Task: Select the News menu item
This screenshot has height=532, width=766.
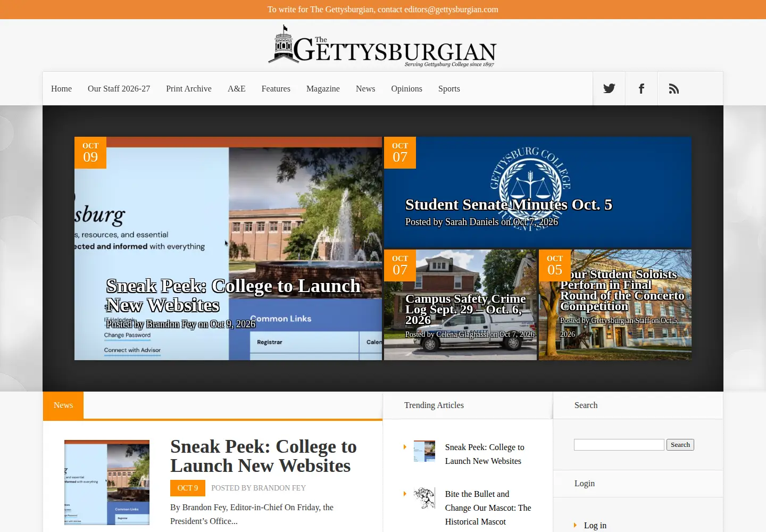Action: (365, 89)
